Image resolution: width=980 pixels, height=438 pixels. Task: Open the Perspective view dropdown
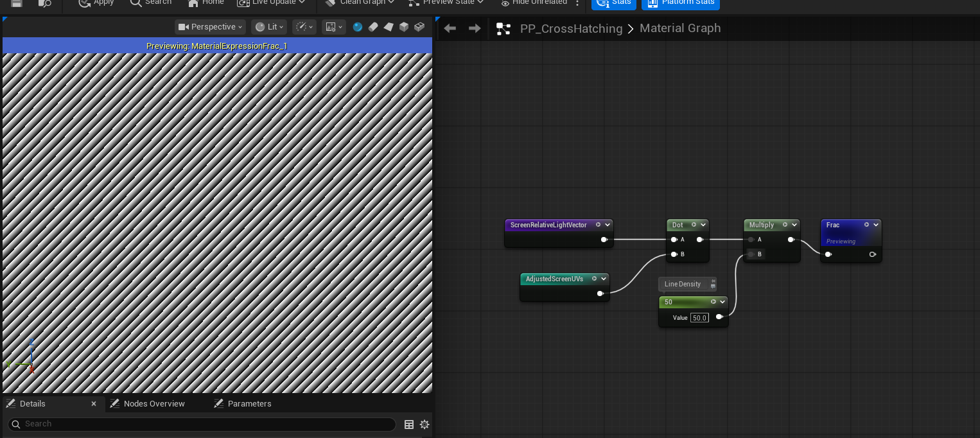210,27
